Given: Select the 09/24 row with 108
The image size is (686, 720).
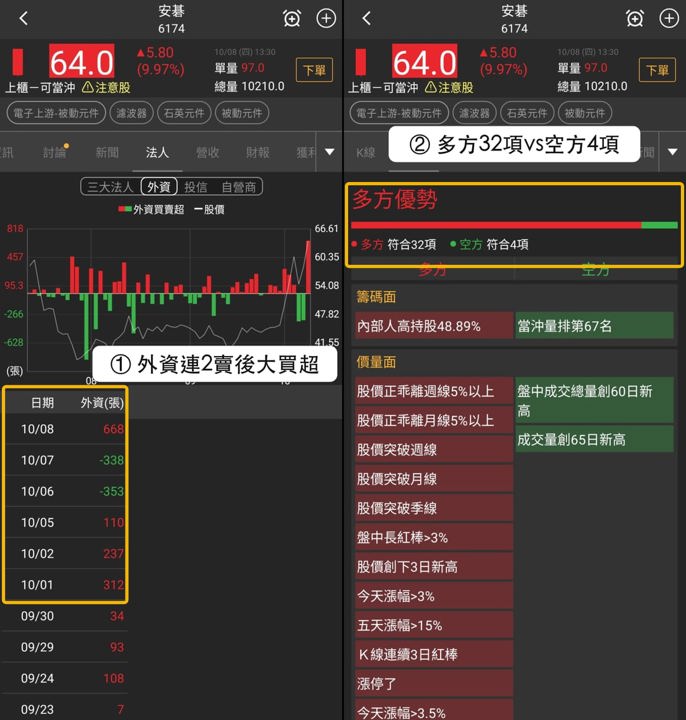Looking at the screenshot, I should [65, 679].
